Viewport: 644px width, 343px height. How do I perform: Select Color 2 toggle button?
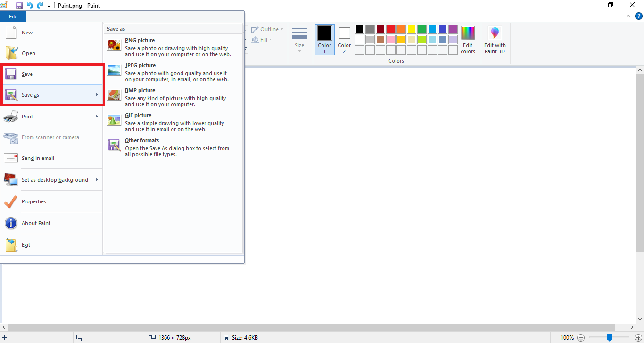pyautogui.click(x=344, y=40)
